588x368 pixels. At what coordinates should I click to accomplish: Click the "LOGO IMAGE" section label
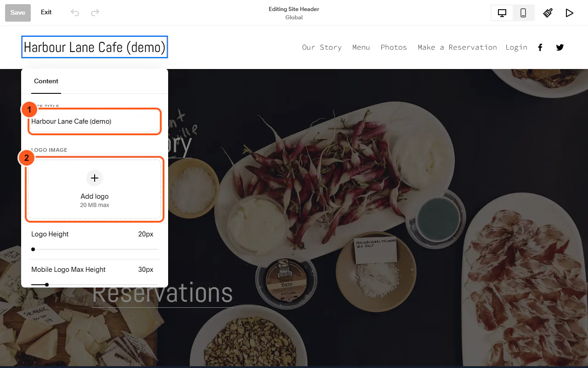pos(49,150)
